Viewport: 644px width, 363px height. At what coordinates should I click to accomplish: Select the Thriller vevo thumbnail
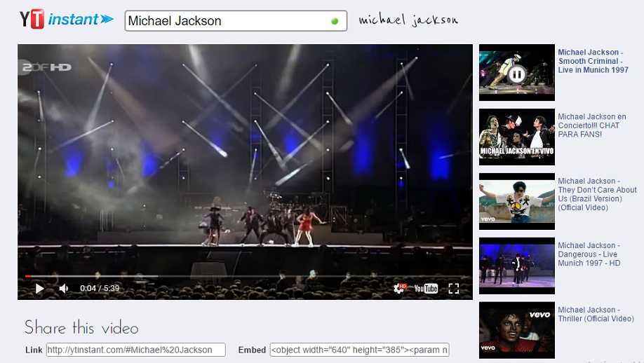517,330
